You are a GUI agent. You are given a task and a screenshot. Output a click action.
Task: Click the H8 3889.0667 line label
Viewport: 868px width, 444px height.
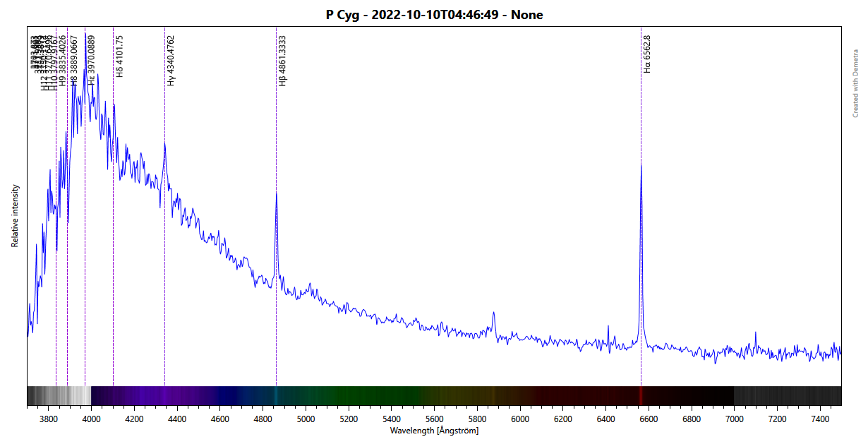pos(74,61)
